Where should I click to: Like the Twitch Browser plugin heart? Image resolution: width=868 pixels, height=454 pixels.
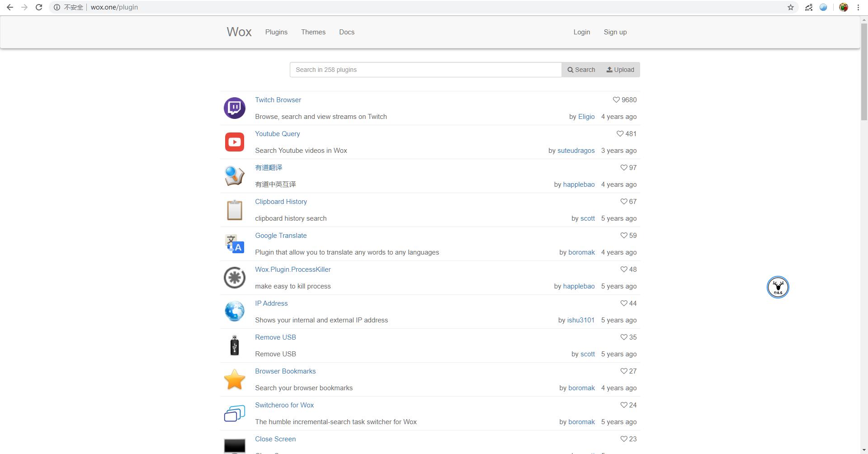616,100
